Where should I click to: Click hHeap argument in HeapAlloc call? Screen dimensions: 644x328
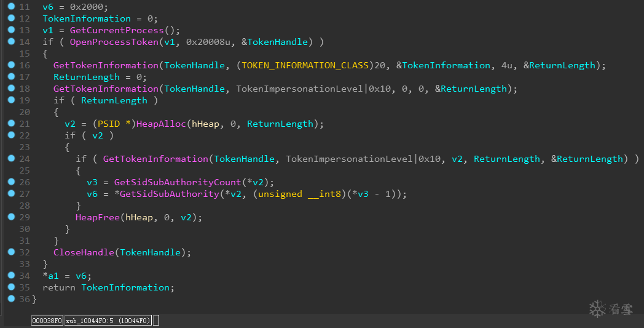click(x=205, y=124)
